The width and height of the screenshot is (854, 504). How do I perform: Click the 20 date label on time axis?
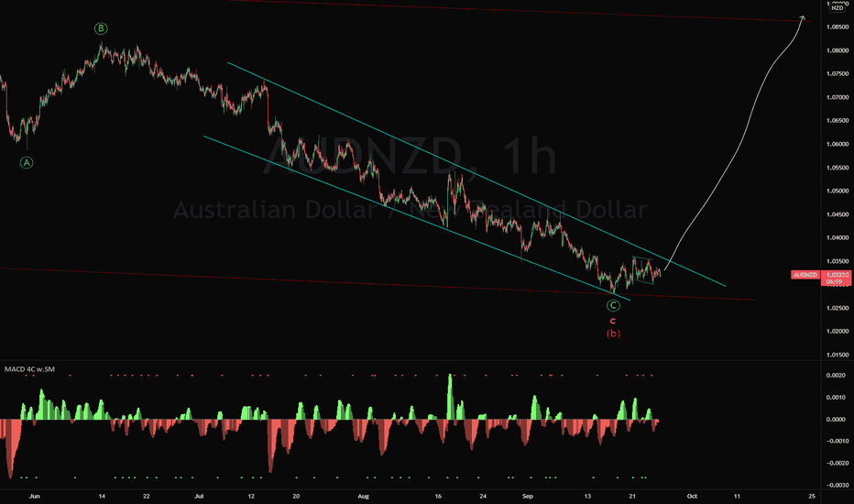click(296, 497)
